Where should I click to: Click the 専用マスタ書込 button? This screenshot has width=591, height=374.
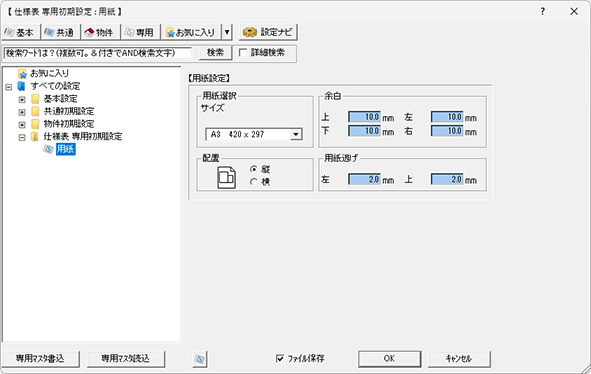click(41, 359)
